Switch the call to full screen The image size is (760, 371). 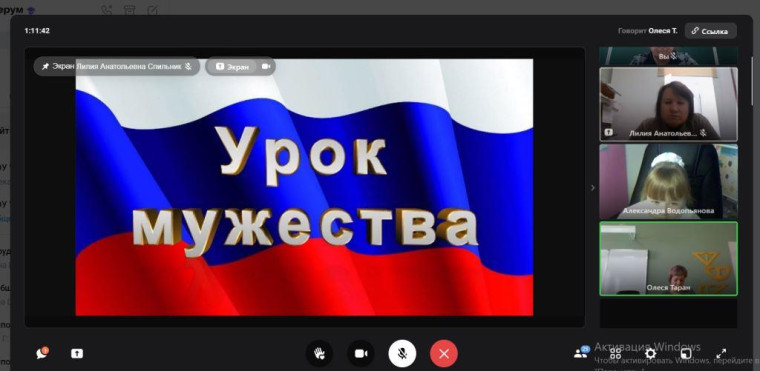[x=721, y=353]
